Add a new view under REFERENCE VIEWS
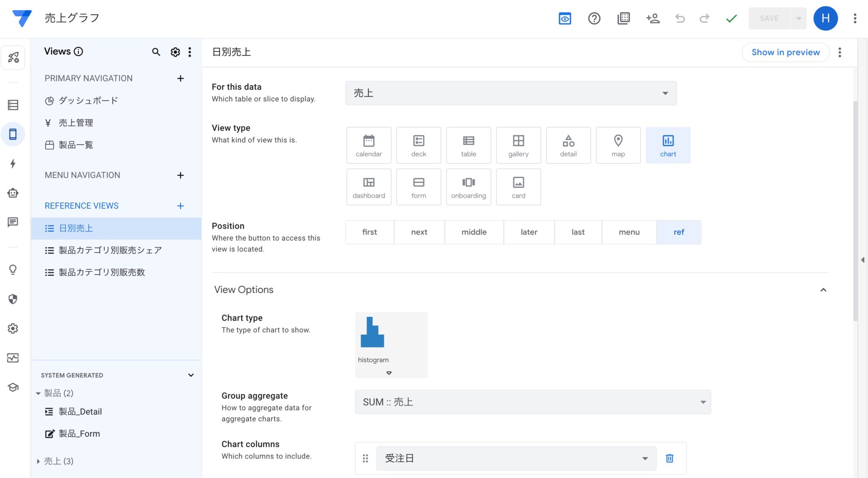 (x=181, y=206)
